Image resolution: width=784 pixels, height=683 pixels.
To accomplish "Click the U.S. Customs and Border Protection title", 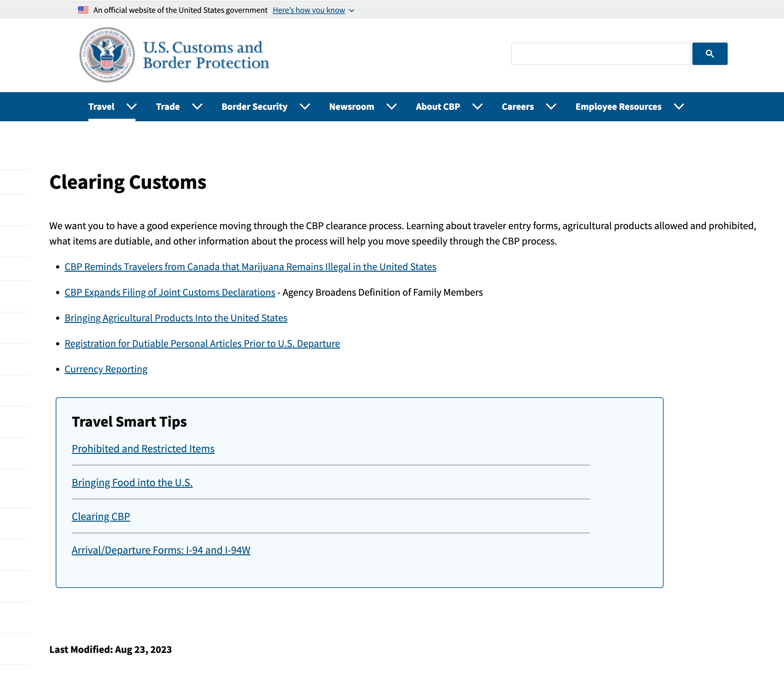I will (x=206, y=55).
